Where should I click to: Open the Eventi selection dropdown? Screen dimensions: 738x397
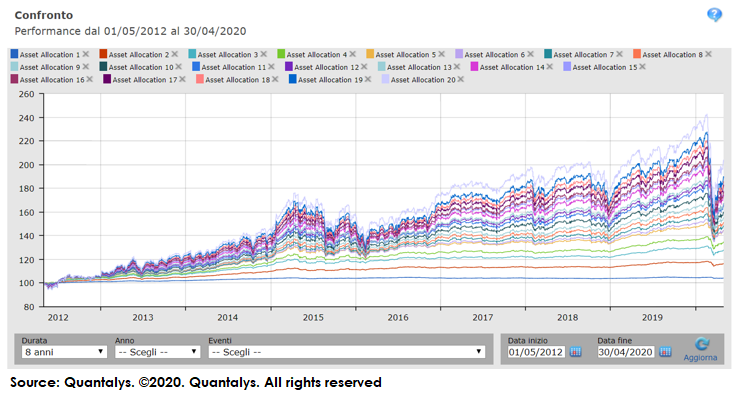point(347,352)
